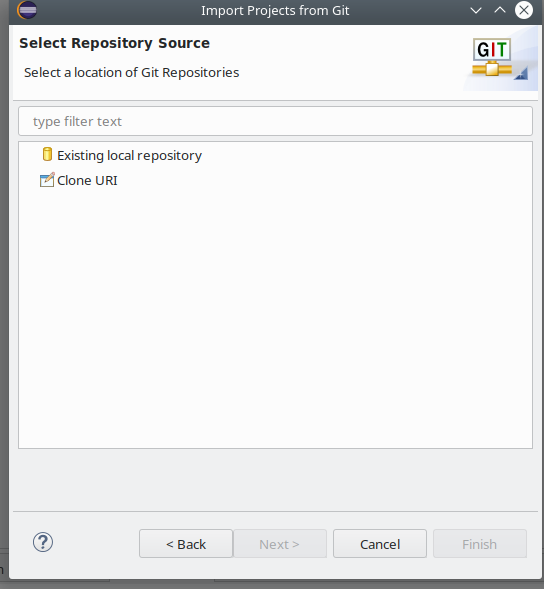
Task: Click the disabled Finish button
Action: [480, 544]
